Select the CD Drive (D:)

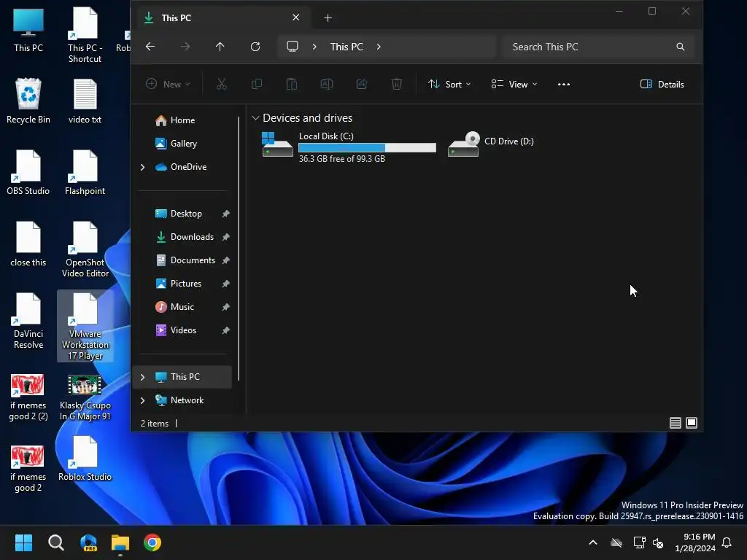coord(491,144)
